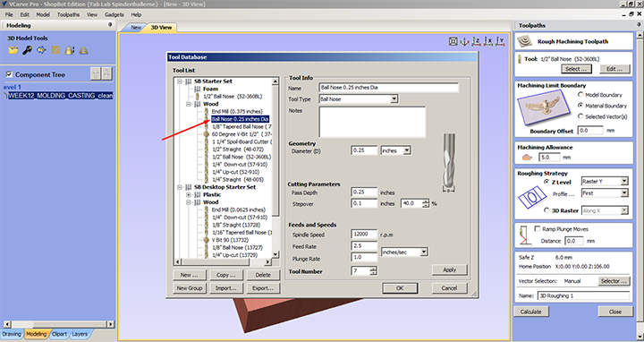This screenshot has width=644, height=342.
Task: Click the tool list horizontal scrollbar
Action: pos(224,261)
